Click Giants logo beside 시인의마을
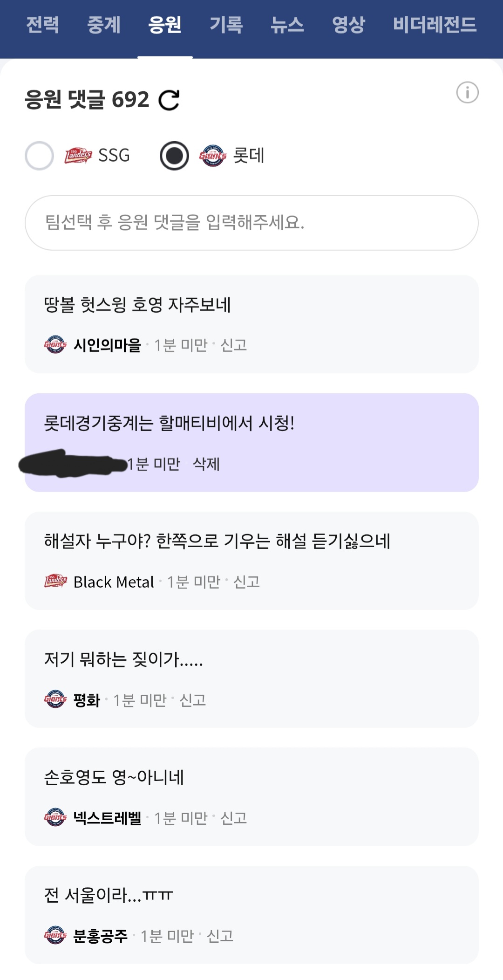Viewport: 503px width, 980px height. tap(55, 345)
